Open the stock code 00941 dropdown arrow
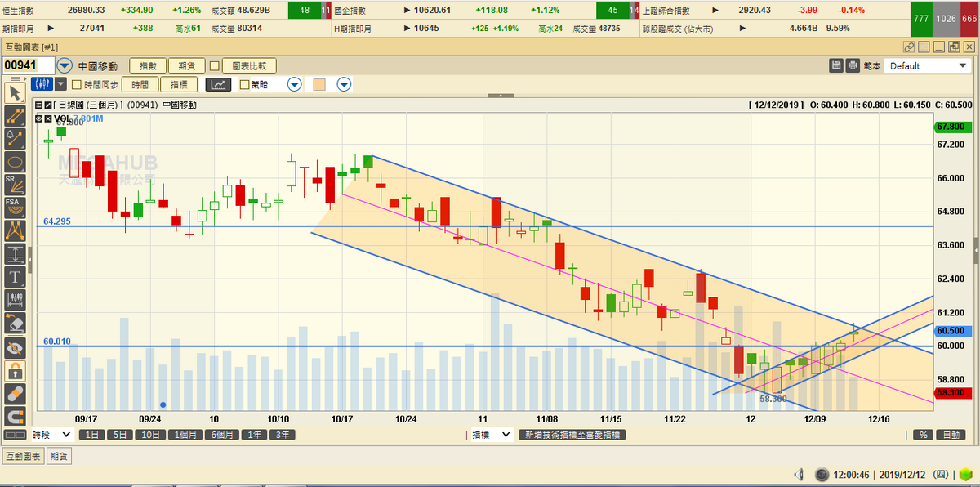Viewport: 980px width, 487px height. click(65, 65)
